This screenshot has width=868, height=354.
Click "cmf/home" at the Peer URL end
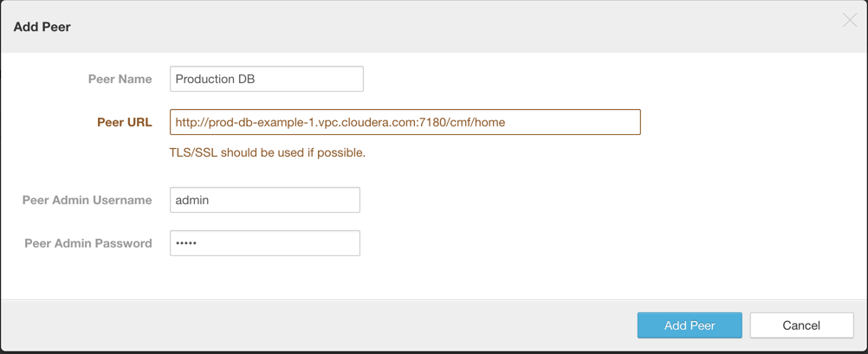(477, 122)
